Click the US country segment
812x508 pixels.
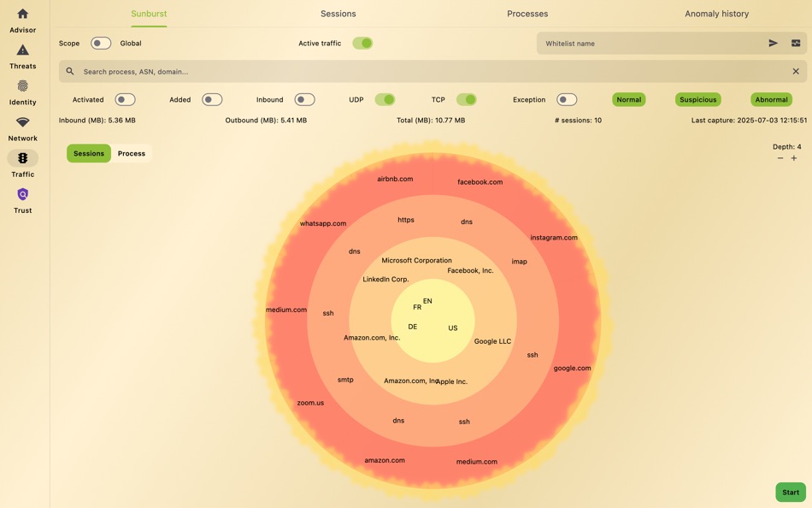pos(453,328)
